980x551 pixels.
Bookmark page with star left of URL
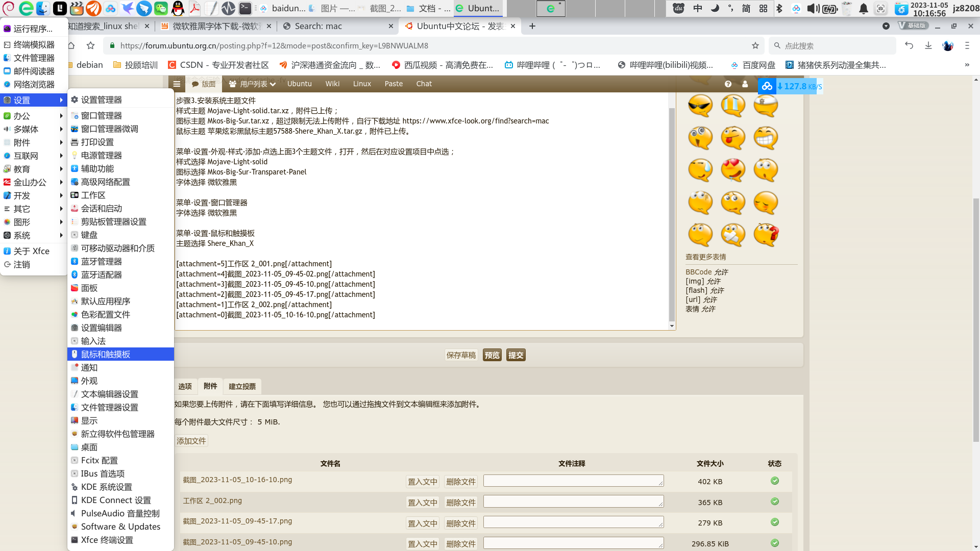(x=90, y=45)
